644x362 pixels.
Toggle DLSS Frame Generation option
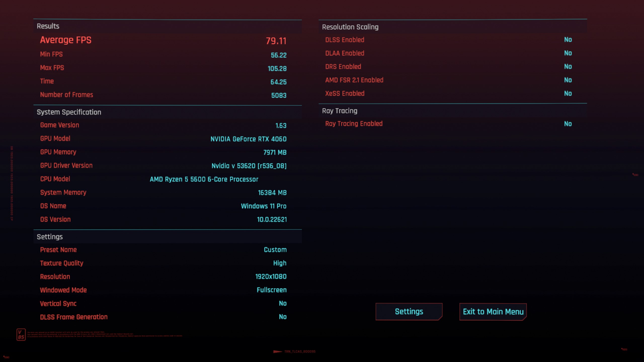click(x=283, y=317)
